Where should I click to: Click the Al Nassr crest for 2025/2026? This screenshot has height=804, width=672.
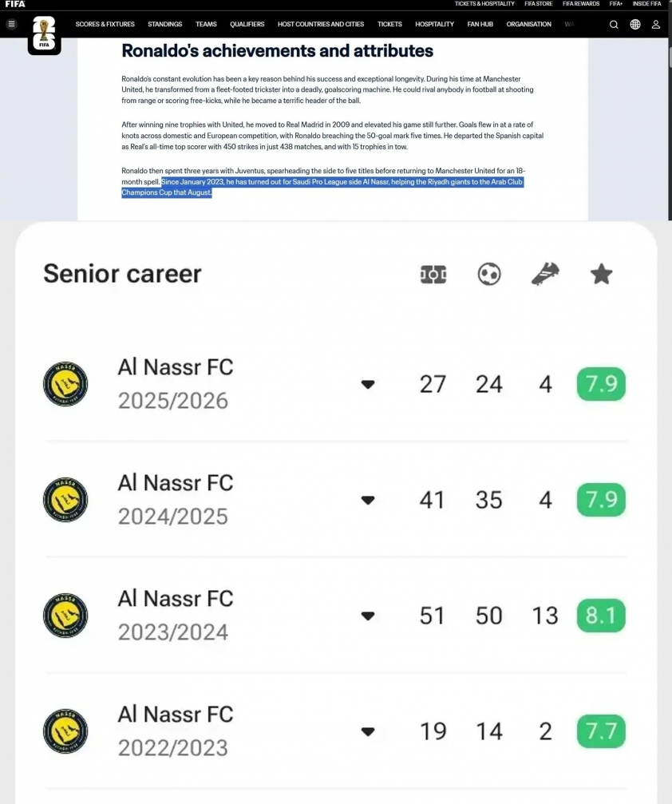click(x=65, y=384)
